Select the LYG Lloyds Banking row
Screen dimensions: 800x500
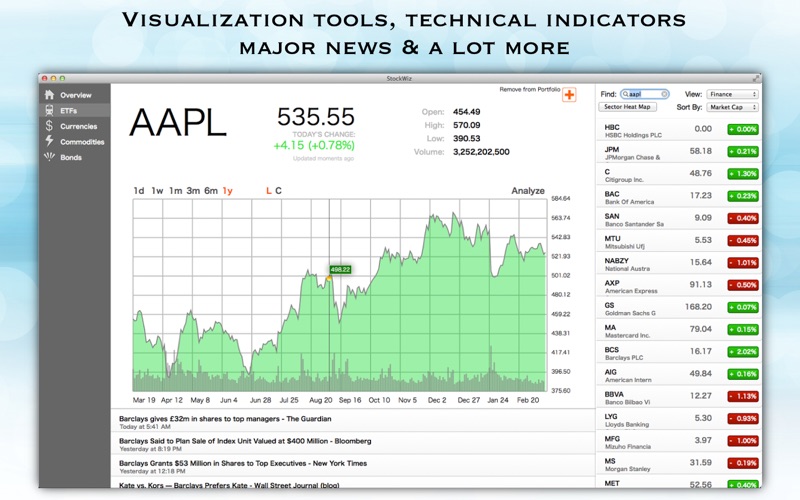[679, 419]
